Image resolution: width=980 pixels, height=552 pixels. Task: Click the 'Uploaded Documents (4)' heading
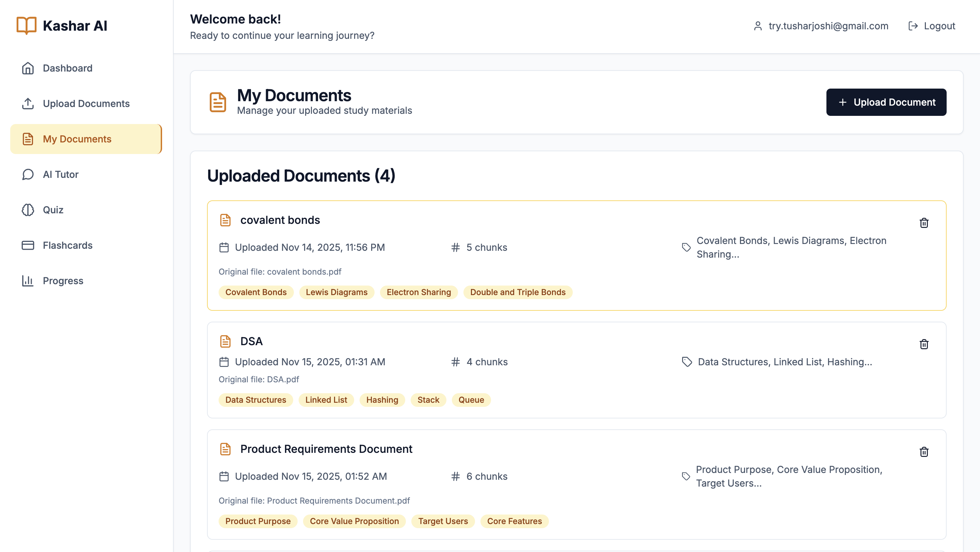pos(301,176)
